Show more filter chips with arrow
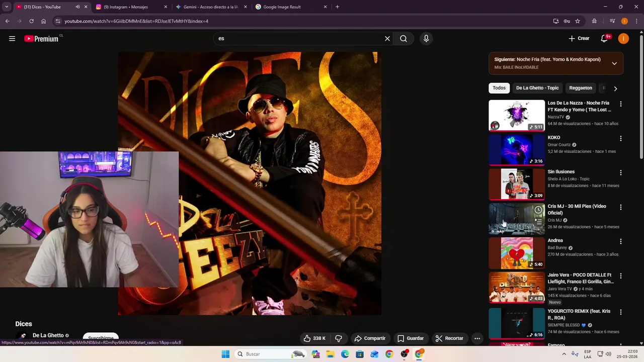 [615, 88]
